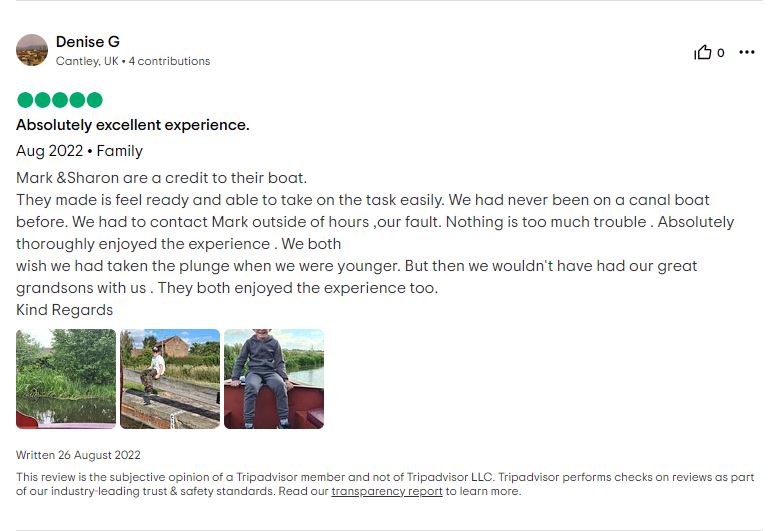The image size is (779, 531).
Task: Click Denise G's profile avatar
Action: click(32, 50)
